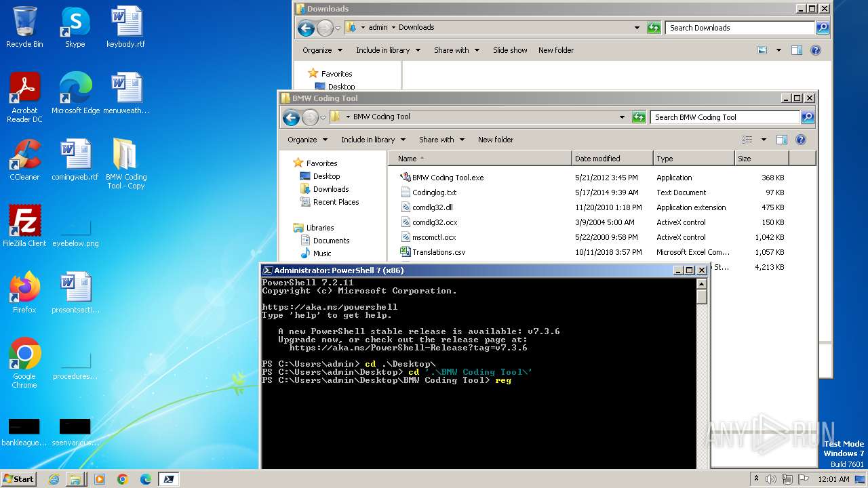Launch the Skype desktop shortcut

coord(75,27)
